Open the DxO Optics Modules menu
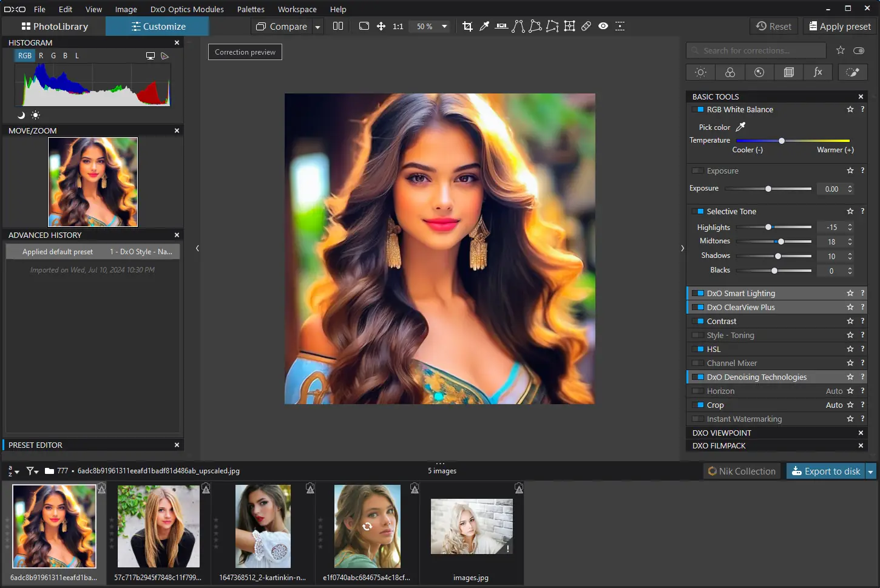The width and height of the screenshot is (880, 588). click(187, 9)
